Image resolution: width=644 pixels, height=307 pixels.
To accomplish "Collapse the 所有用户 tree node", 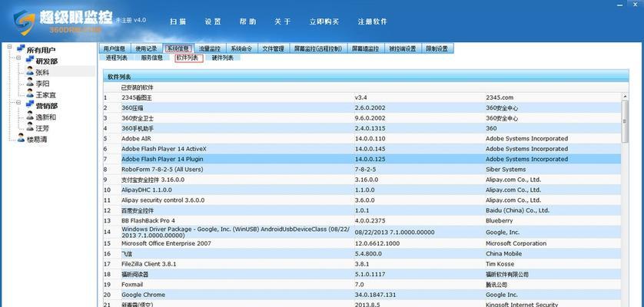I will click(9, 47).
